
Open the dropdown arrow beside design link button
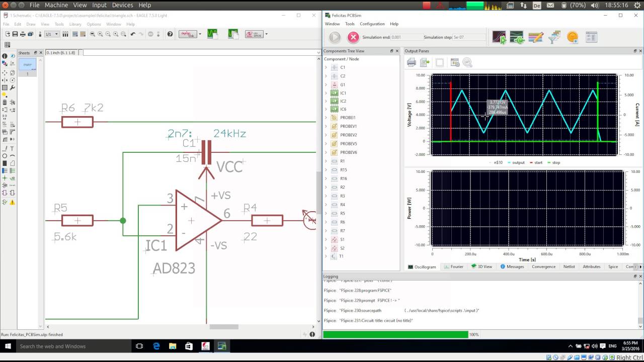point(200,34)
